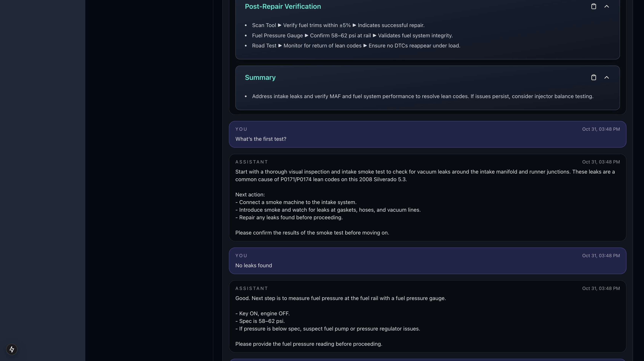
Task: Click the timestamp on "No leaks found"
Action: pos(601,255)
